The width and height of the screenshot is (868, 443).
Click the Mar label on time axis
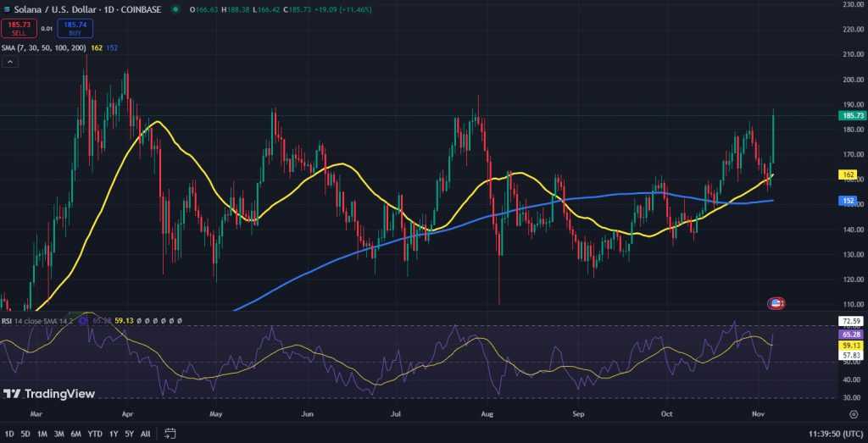[x=36, y=413]
